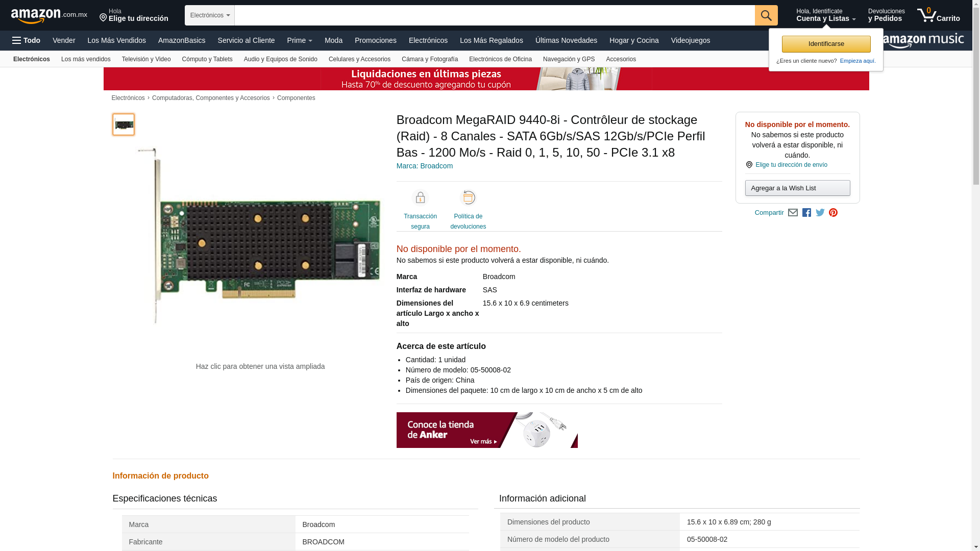This screenshot has width=980, height=551.
Task: Click Agregar a la Wish List button
Action: pos(797,188)
